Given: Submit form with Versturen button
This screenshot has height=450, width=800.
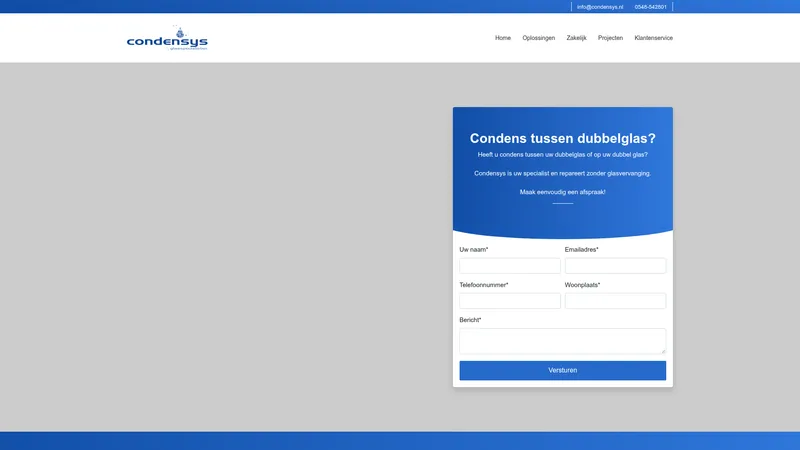Looking at the screenshot, I should click(x=562, y=370).
